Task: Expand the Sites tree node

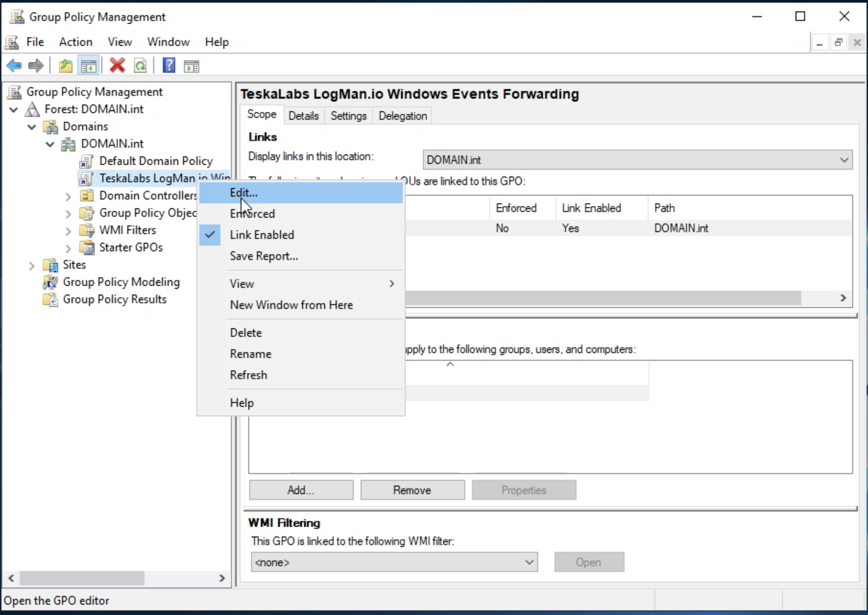Action: pos(32,266)
